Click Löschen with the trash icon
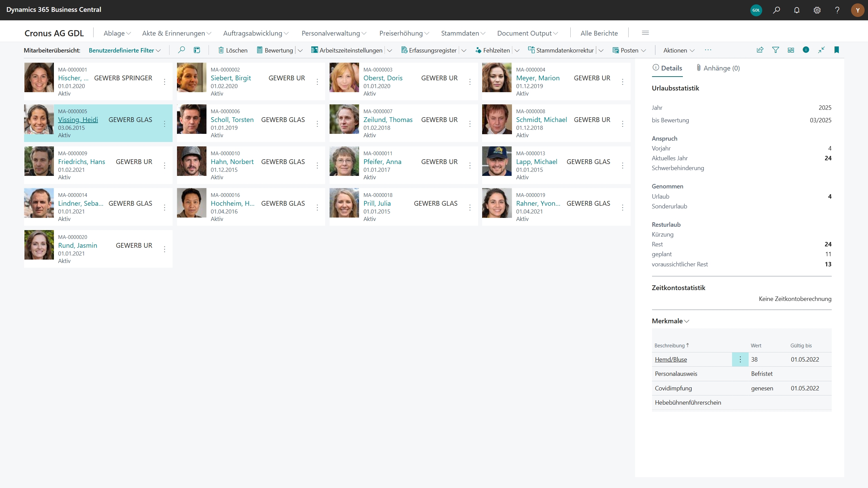This screenshot has height=488, width=868. pos(233,50)
